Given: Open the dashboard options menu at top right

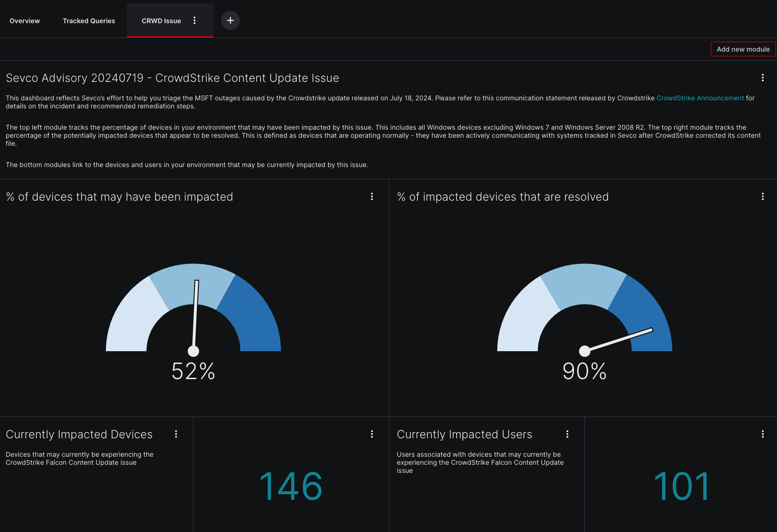Looking at the screenshot, I should click(x=762, y=78).
